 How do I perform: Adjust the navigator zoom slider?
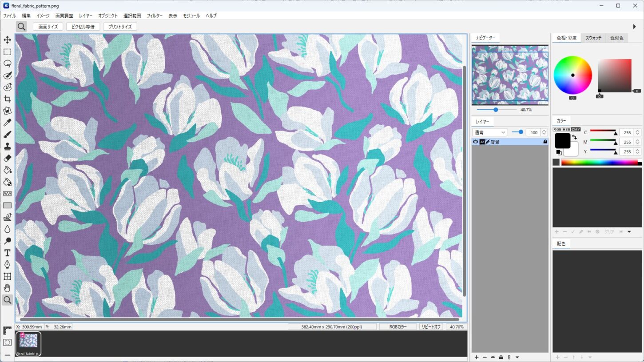coord(497,110)
